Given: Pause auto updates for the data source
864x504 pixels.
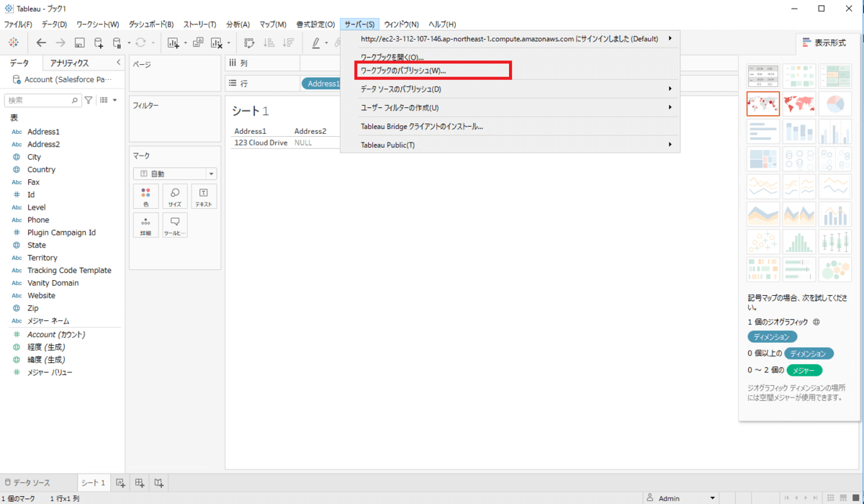Looking at the screenshot, I should [x=117, y=43].
